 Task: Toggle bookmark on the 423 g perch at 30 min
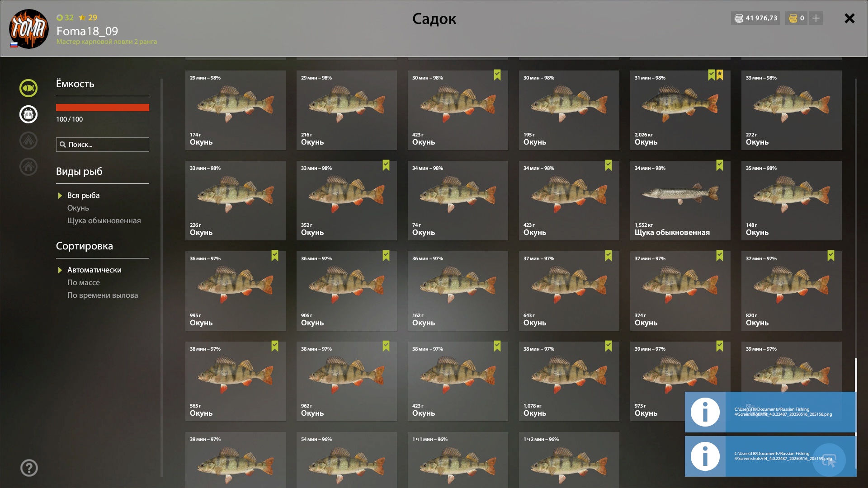497,75
